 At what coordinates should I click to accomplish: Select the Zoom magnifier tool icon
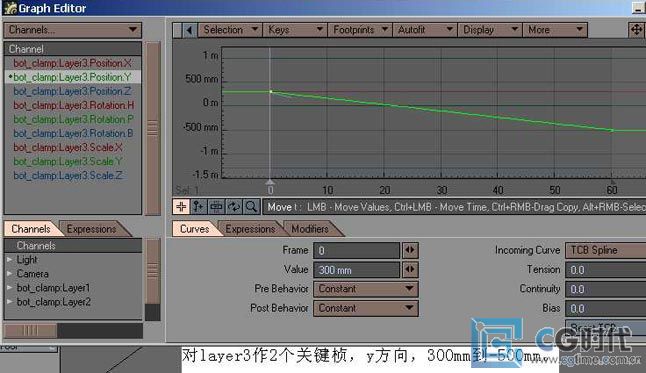(x=251, y=206)
